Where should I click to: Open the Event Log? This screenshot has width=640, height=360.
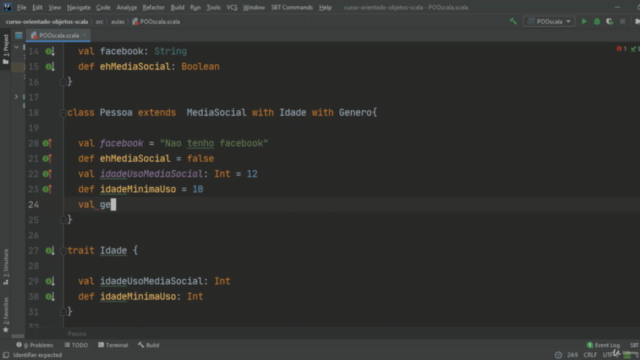[603, 345]
